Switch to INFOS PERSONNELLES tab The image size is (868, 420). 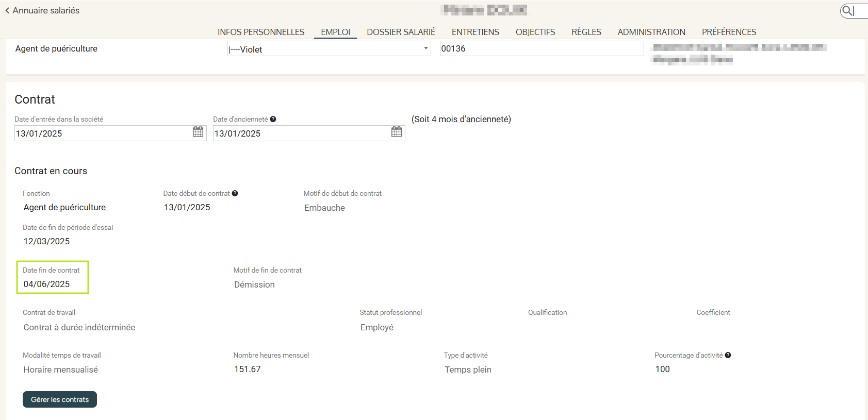(x=261, y=32)
